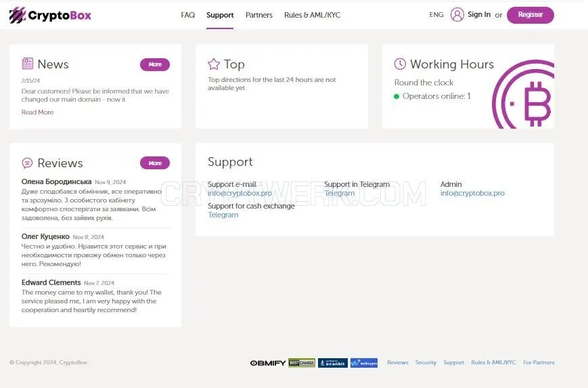Change language via ENG selector

pos(436,15)
